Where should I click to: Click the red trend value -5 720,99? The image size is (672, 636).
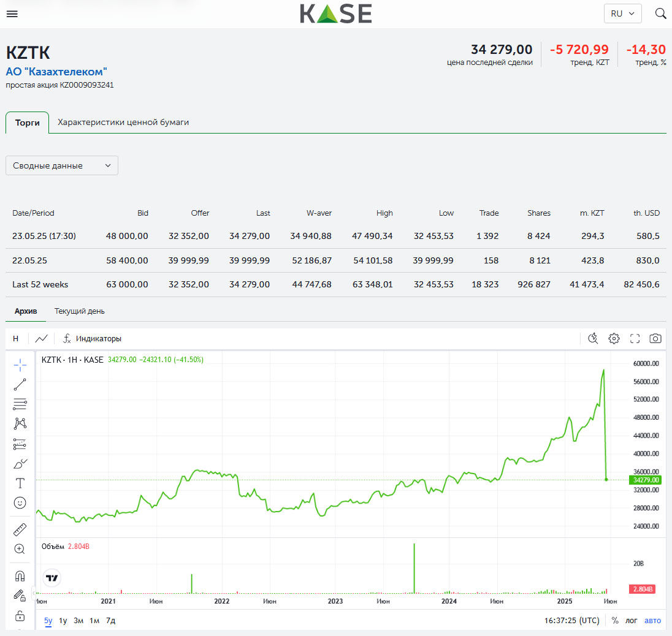[x=579, y=50]
